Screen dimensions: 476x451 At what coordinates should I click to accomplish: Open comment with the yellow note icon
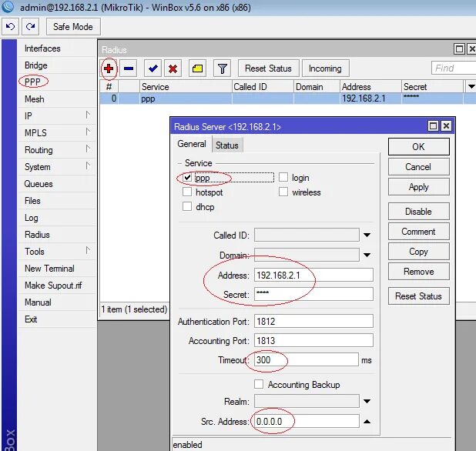click(197, 68)
